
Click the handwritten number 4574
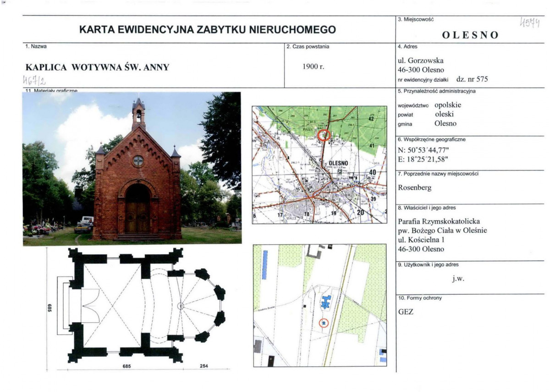[x=530, y=23]
